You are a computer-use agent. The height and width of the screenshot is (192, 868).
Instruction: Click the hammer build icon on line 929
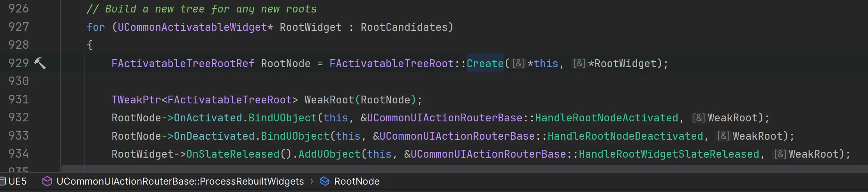click(x=40, y=63)
